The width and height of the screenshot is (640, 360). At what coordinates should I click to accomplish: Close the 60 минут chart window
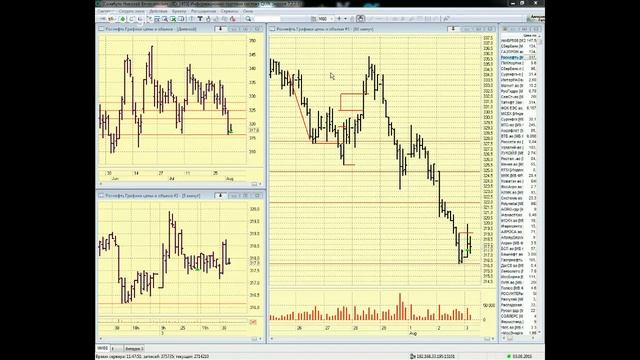(491, 29)
